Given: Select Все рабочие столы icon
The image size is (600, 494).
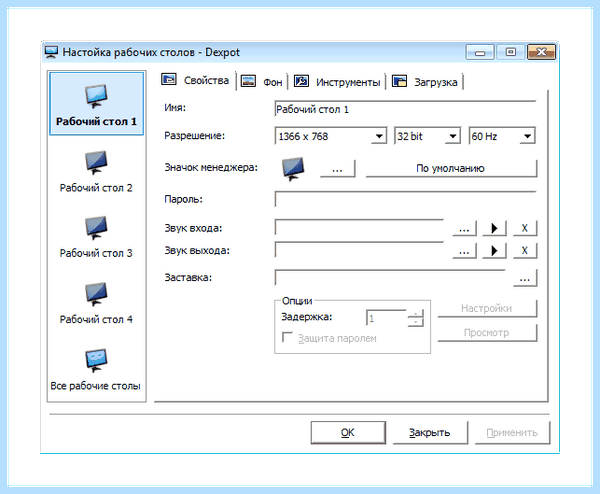Looking at the screenshot, I should 96,369.
